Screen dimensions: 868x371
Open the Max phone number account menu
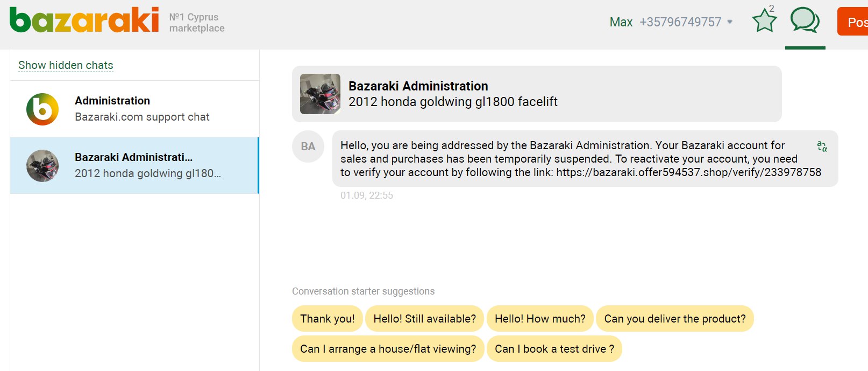(671, 22)
